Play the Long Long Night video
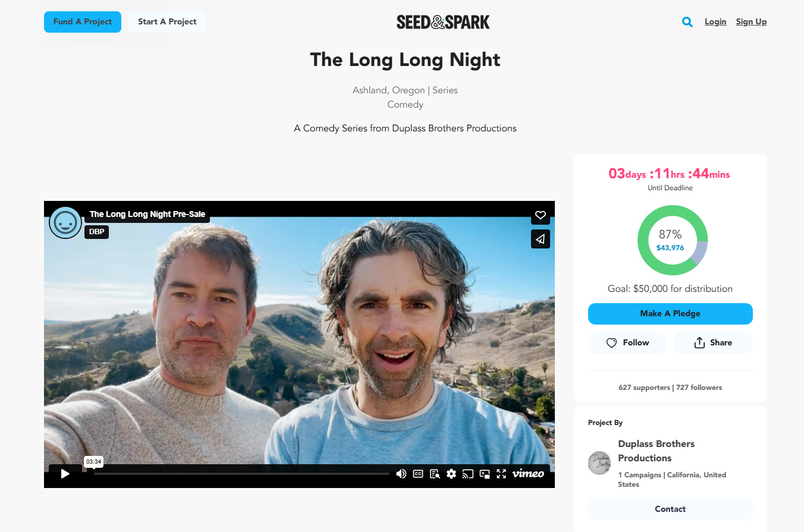Image resolution: width=804 pixels, height=532 pixels. [x=65, y=474]
